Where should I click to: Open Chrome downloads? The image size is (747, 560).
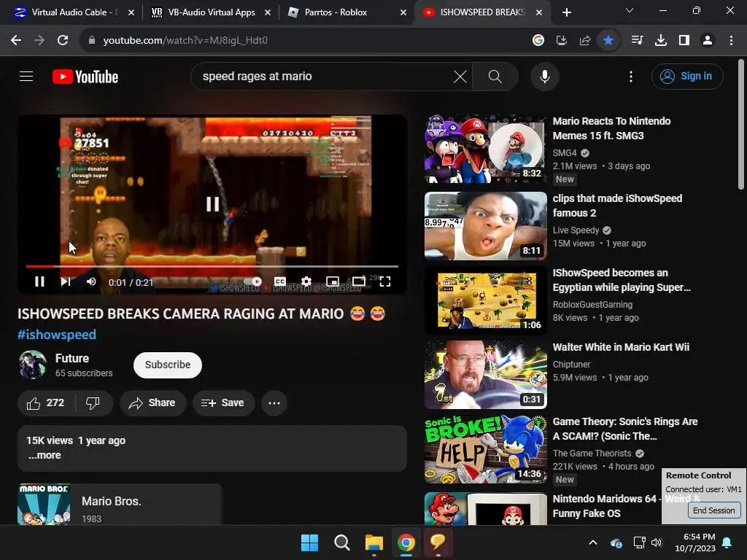pos(661,41)
